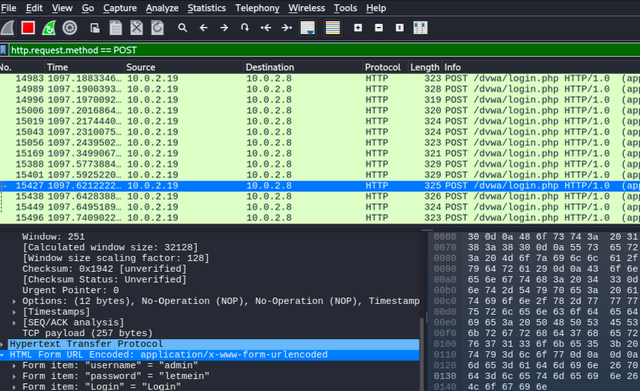This screenshot has height=391, width=640.
Task: Open the Capture menu
Action: coord(120,8)
